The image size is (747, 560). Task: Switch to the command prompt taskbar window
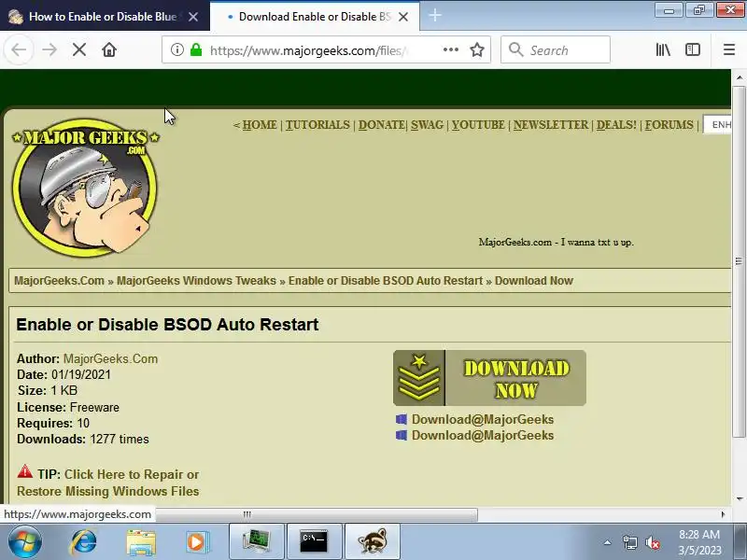pos(314,542)
